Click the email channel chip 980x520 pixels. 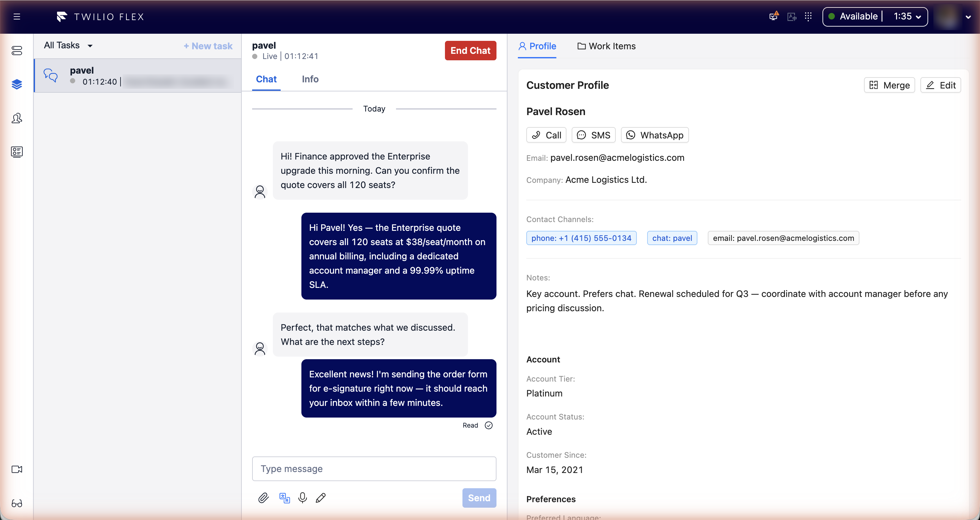coord(783,238)
